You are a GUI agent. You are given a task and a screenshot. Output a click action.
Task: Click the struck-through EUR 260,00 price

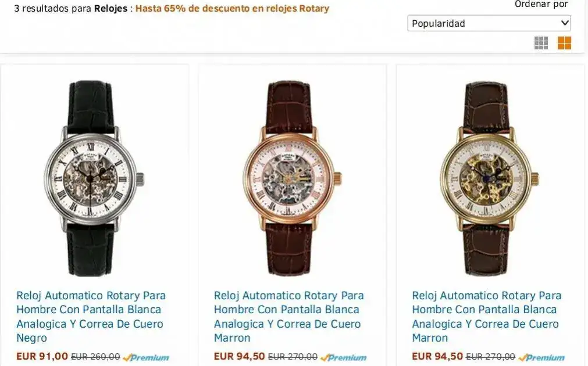pyautogui.click(x=95, y=357)
